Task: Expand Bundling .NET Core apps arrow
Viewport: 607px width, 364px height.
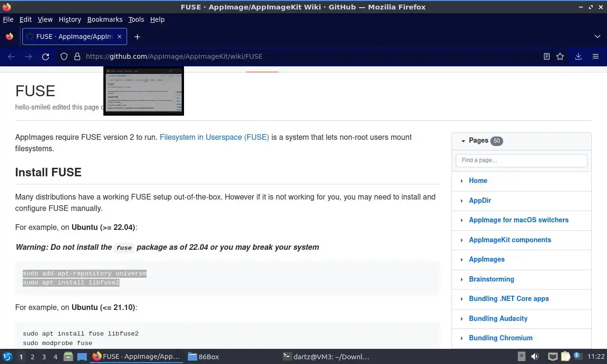Action: coord(461,299)
